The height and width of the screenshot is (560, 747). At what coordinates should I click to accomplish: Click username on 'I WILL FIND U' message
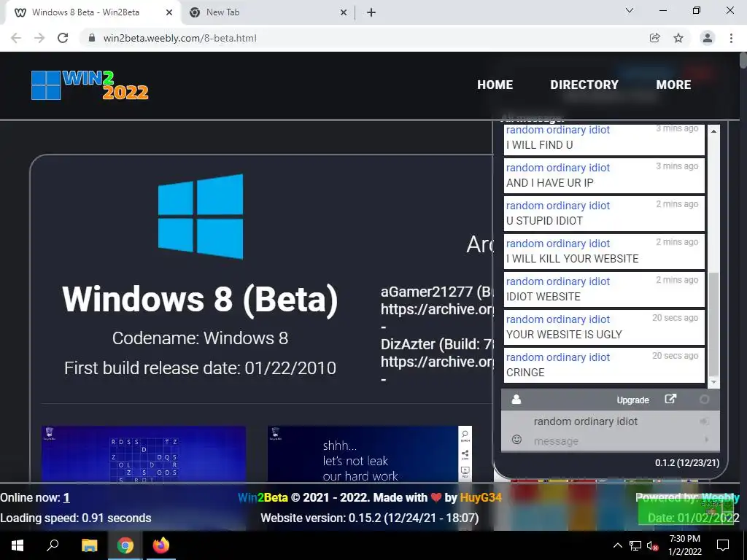pyautogui.click(x=558, y=130)
